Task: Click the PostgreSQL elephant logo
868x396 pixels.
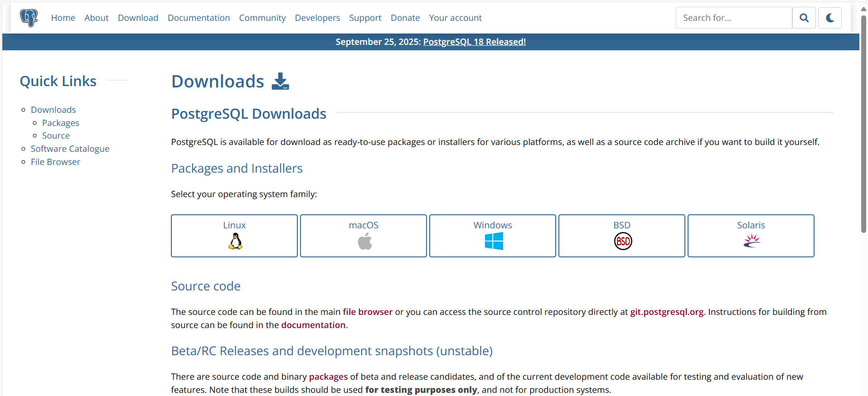Action: [29, 18]
